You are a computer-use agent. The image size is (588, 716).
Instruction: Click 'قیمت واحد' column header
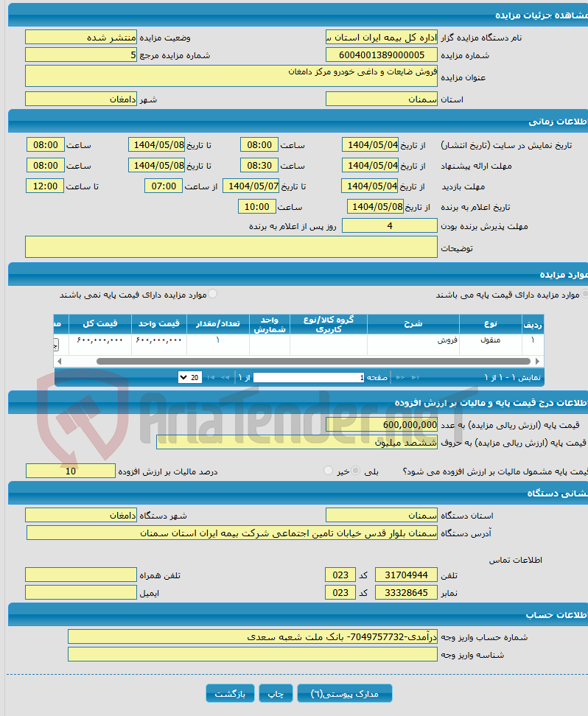[x=159, y=324]
